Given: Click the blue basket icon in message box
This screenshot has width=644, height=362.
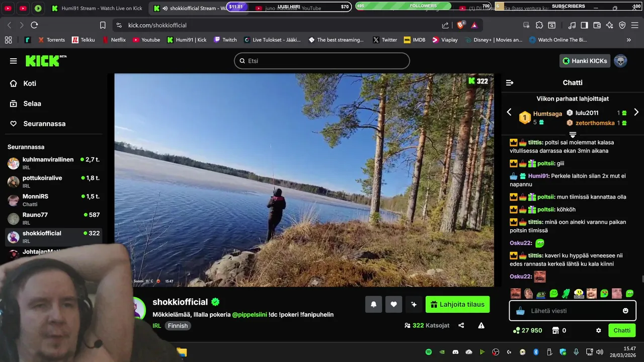Looking at the screenshot, I should 520,311.
